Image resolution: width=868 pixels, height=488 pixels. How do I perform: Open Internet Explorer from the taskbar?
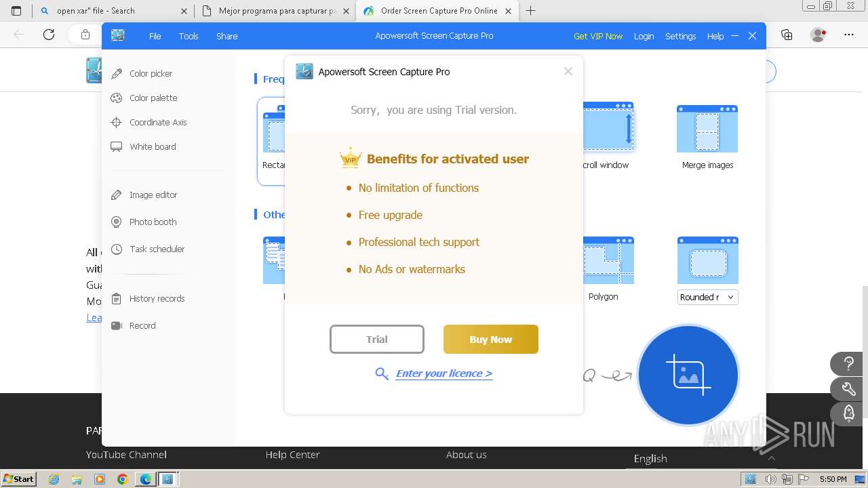pyautogui.click(x=54, y=479)
